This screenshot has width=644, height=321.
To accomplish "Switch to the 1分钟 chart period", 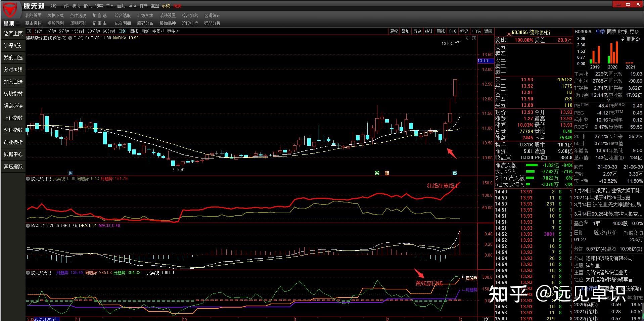I will point(51,31).
